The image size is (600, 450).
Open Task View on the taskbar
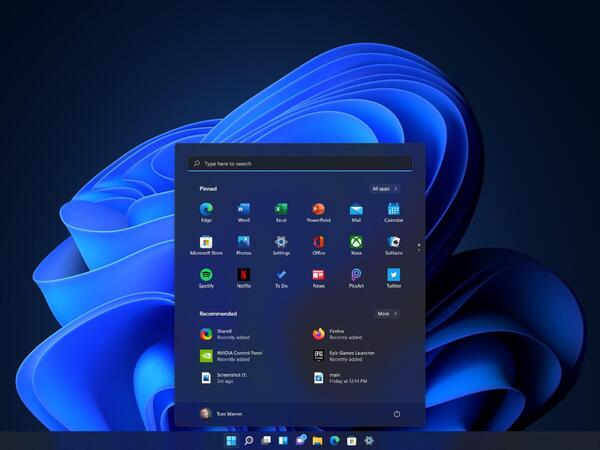point(266,441)
